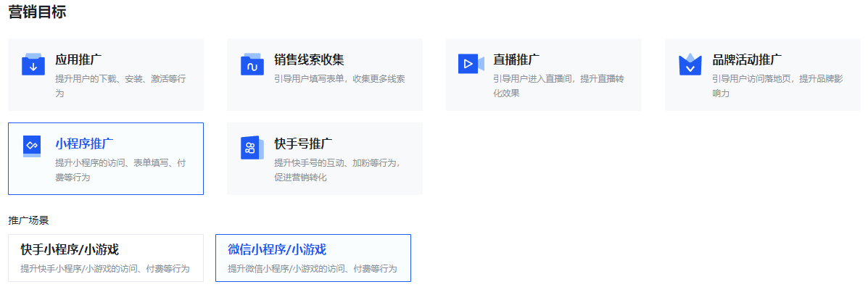This screenshot has height=287, width=868.
Task: Click the 营销目标 section heading
Action: point(37,12)
